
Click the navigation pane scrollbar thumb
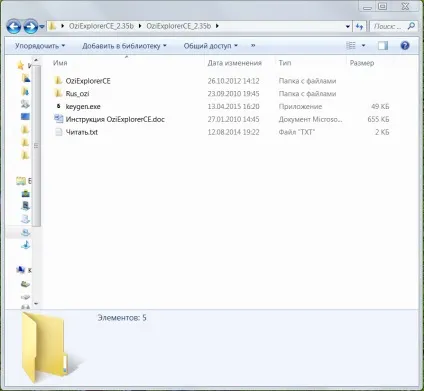pyautogui.click(x=37, y=146)
